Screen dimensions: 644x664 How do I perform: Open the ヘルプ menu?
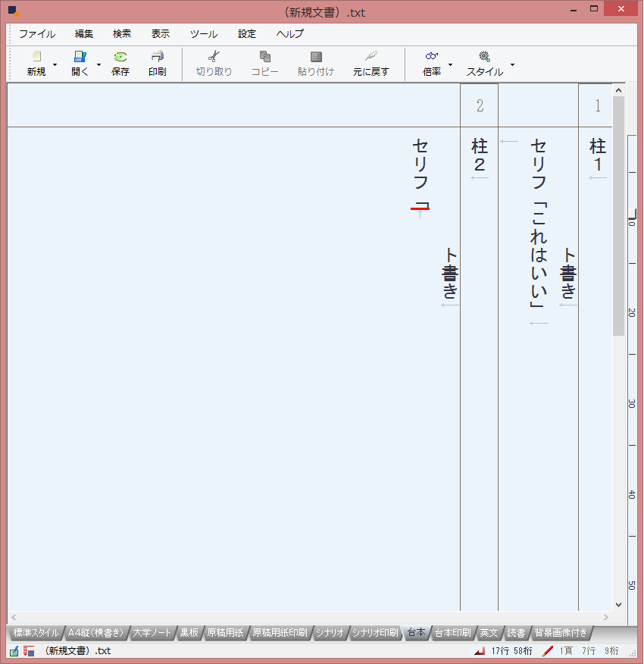pos(290,34)
